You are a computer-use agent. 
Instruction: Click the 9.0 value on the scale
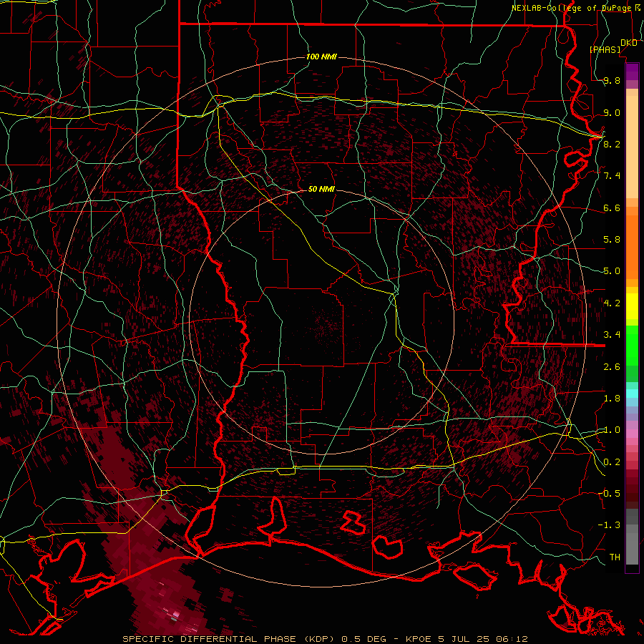click(612, 112)
